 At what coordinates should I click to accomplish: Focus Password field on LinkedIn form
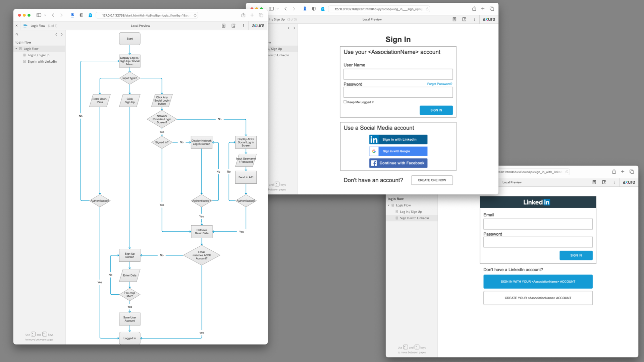tap(538, 242)
